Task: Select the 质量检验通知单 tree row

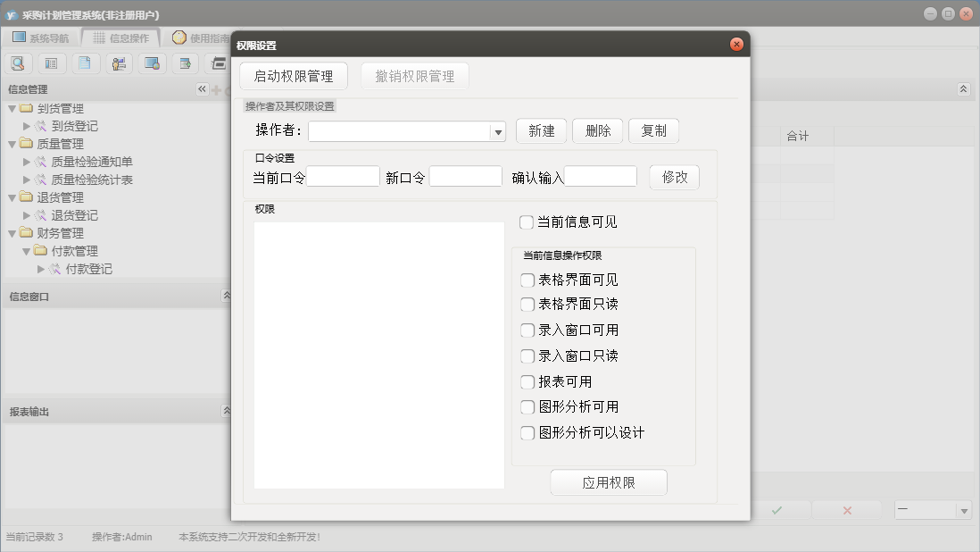Action: [x=91, y=162]
